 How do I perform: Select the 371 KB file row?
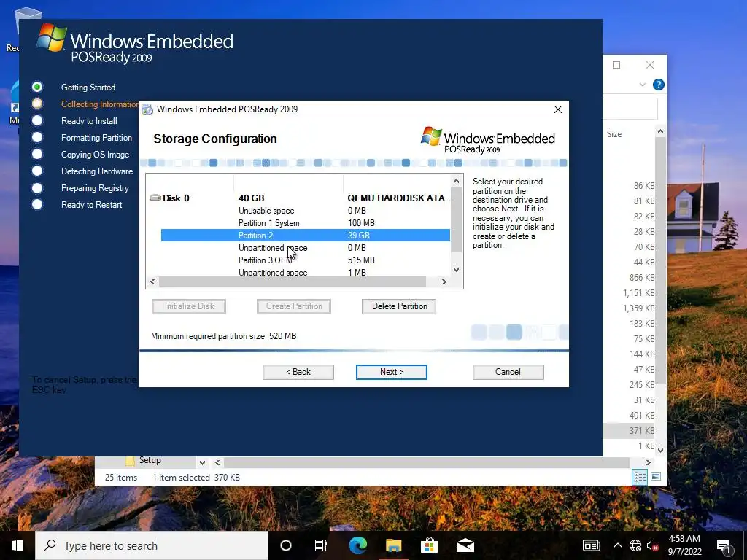coord(630,430)
